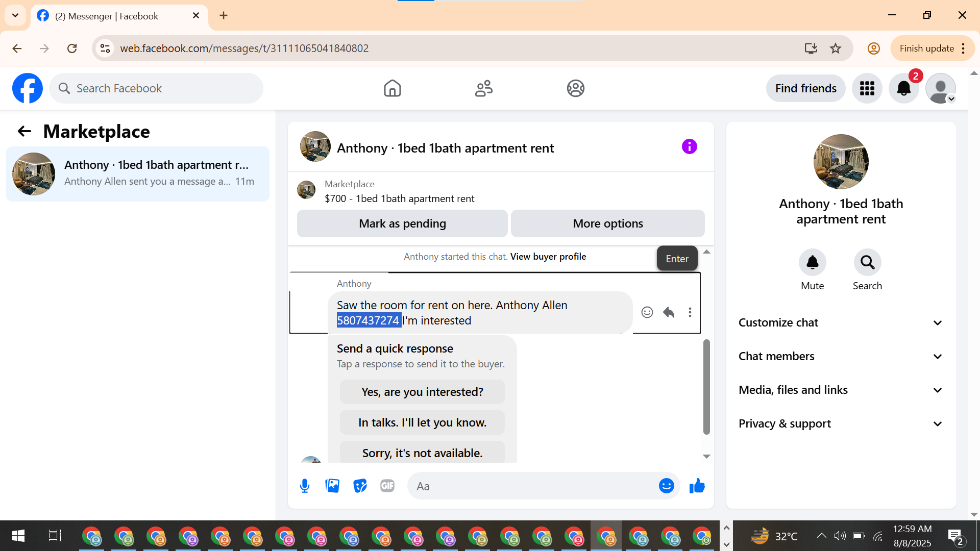The width and height of the screenshot is (980, 551).
Task: React to Anthony's message with emoji
Action: (647, 312)
